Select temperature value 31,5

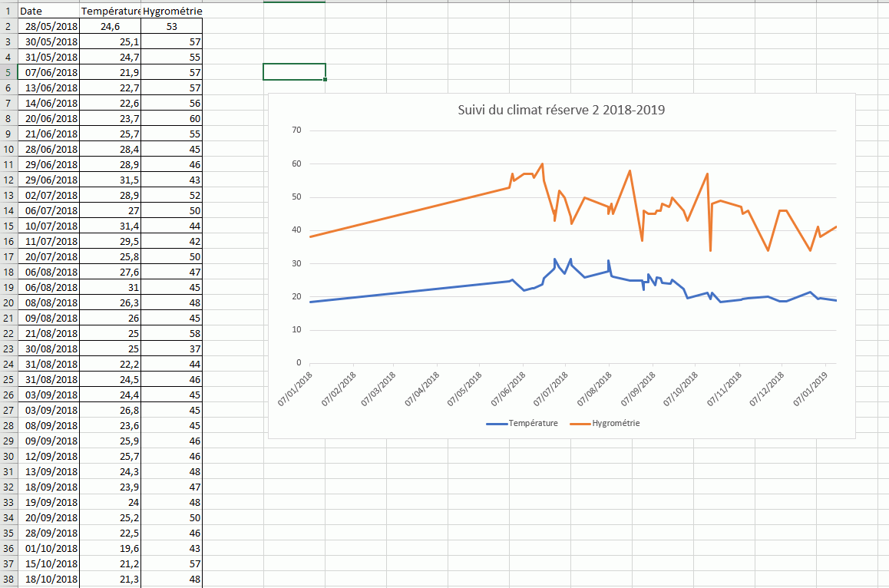pos(110,180)
